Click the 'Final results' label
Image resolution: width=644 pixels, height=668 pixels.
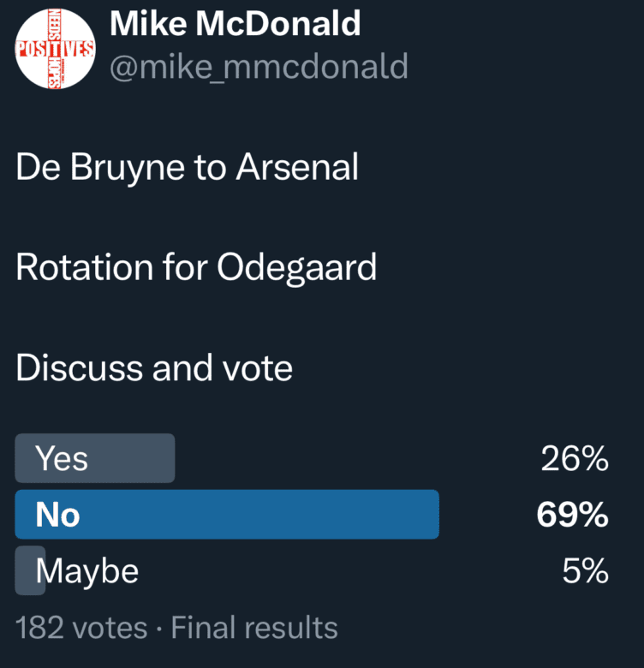(254, 628)
